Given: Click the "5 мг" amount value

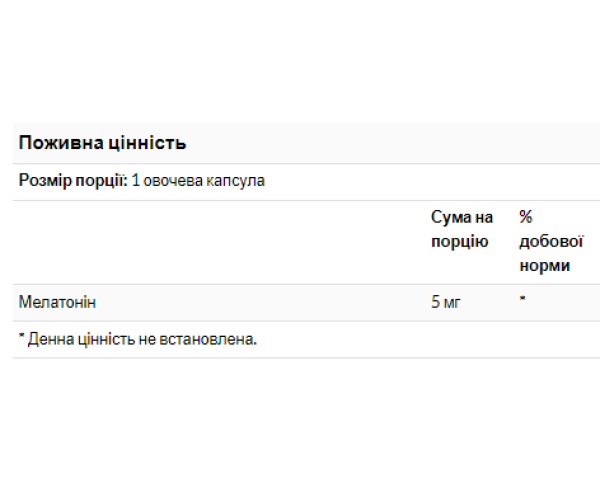Looking at the screenshot, I should click(x=446, y=301).
